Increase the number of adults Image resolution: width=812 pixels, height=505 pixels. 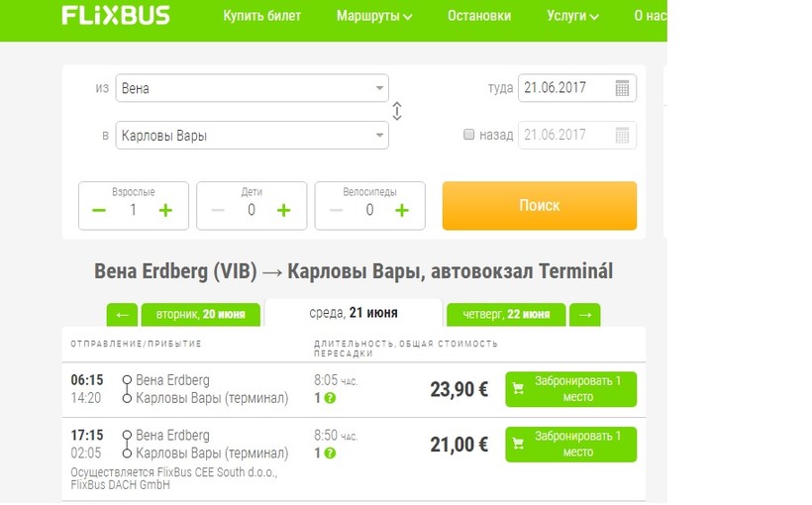[165, 210]
